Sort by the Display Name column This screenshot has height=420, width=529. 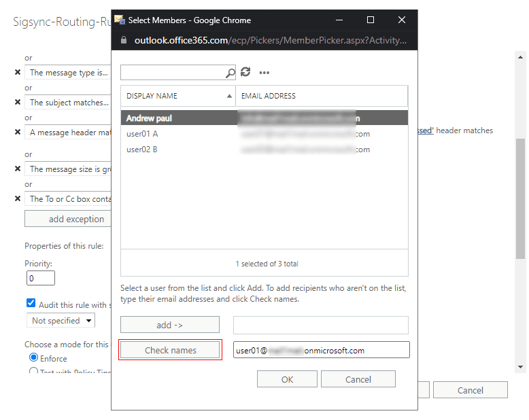178,96
